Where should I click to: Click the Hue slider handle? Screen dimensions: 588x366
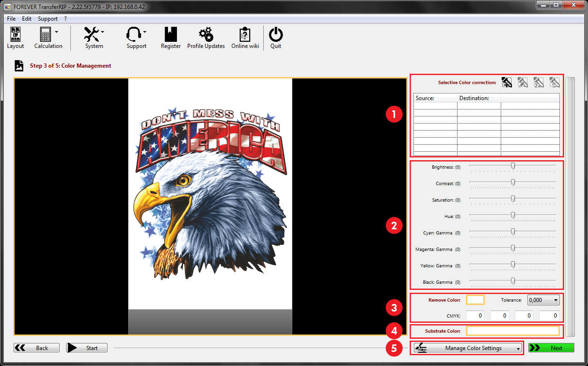[513, 215]
